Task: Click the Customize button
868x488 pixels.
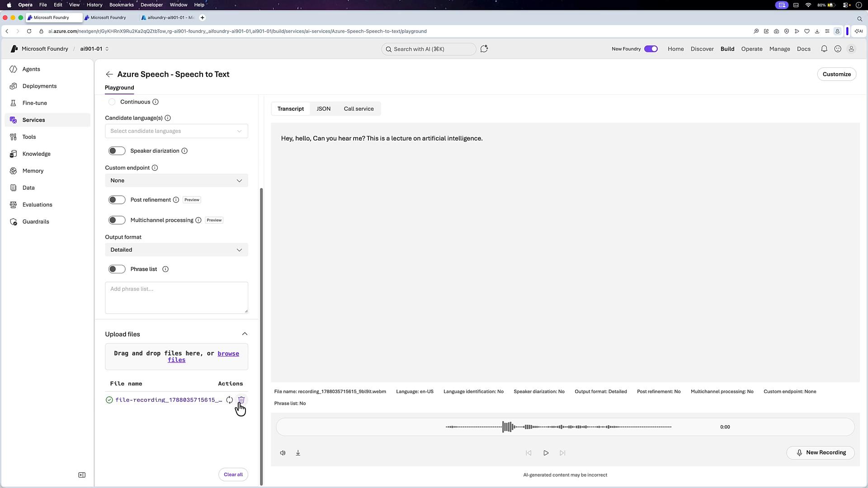Action: click(836, 74)
